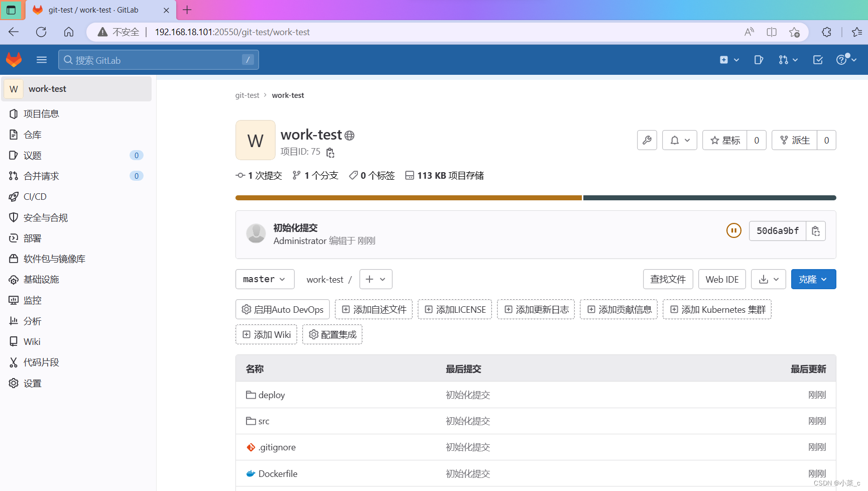Open the 1 个分支 branches link
This screenshot has width=868, height=491.
(x=315, y=175)
